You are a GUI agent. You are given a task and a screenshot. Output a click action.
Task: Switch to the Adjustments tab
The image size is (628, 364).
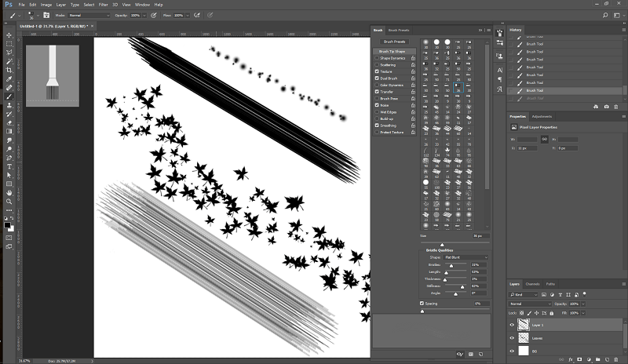coord(542,117)
